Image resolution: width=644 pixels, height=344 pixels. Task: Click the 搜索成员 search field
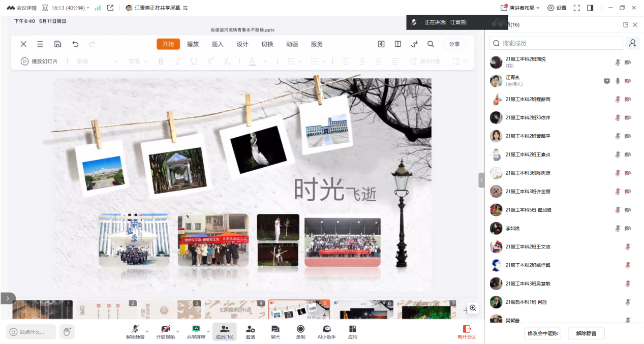556,43
